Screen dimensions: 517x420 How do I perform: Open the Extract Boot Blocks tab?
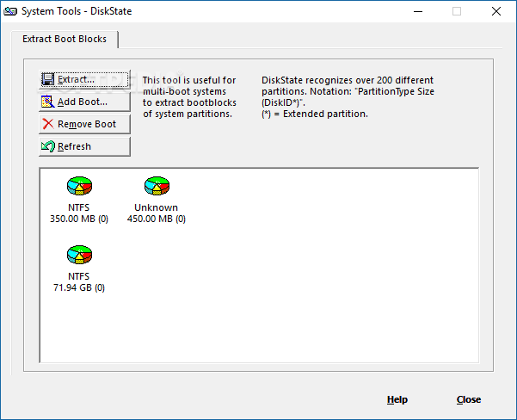(65, 39)
